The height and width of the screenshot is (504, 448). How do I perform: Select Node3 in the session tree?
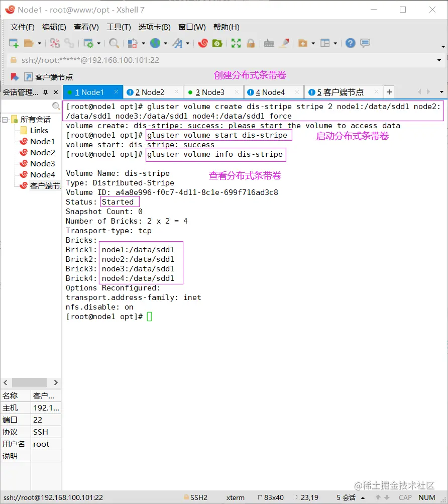point(42,164)
